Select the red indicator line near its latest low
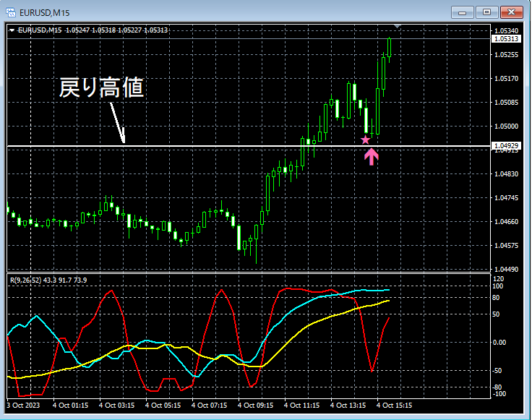 (x=372, y=370)
